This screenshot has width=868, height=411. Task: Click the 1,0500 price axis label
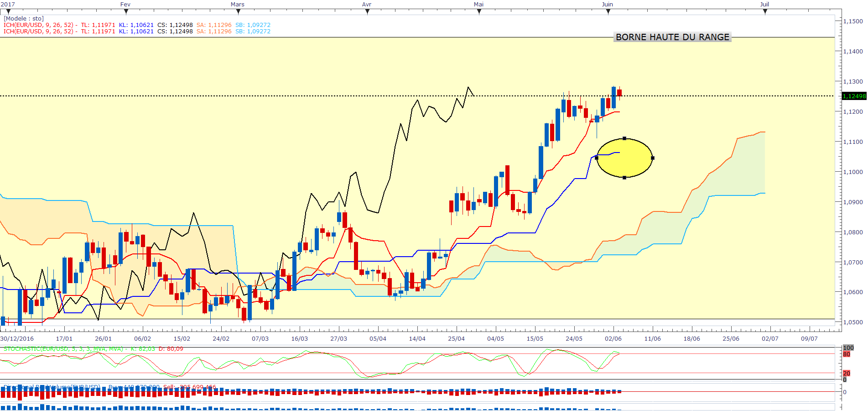(x=853, y=322)
